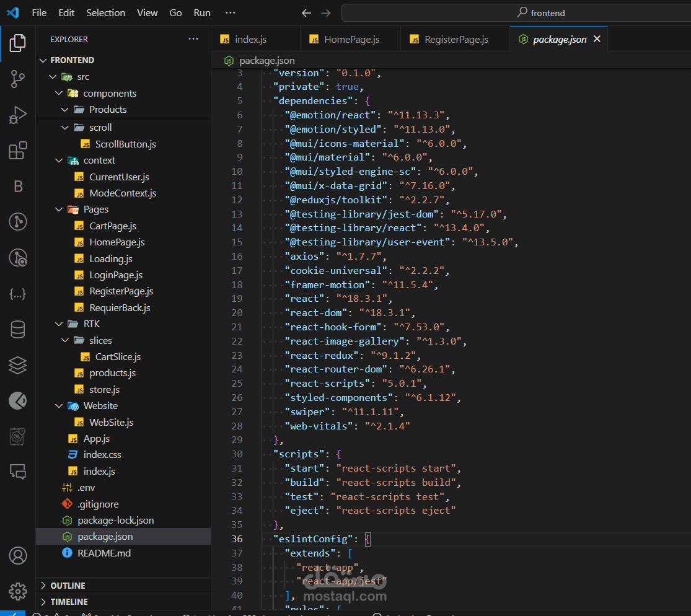This screenshot has width=691, height=616.
Task: Open Accounts icon in activity bar
Action: (17, 555)
